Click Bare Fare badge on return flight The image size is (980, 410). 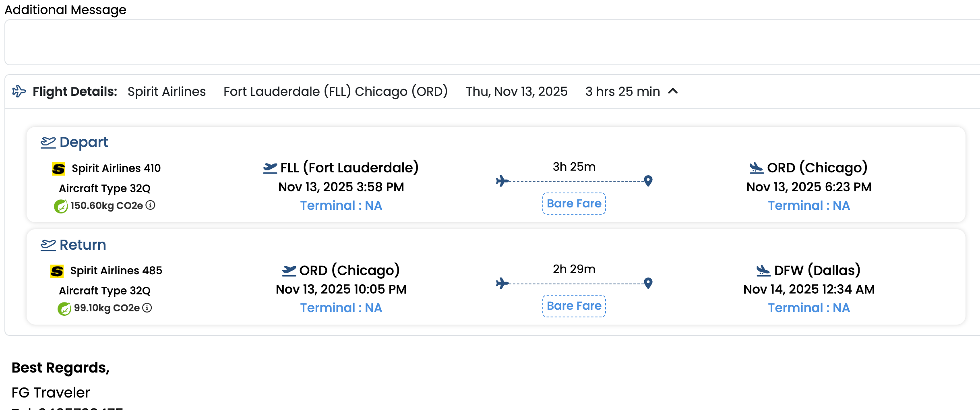tap(574, 306)
